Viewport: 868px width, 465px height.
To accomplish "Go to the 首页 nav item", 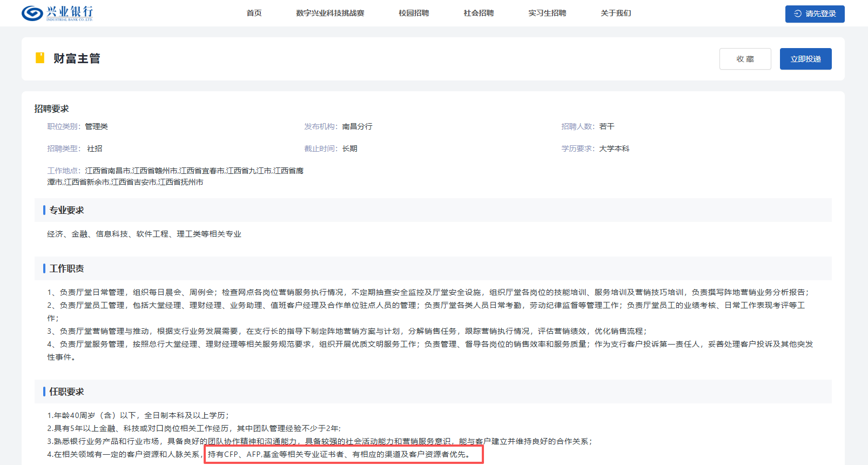I will pos(254,13).
